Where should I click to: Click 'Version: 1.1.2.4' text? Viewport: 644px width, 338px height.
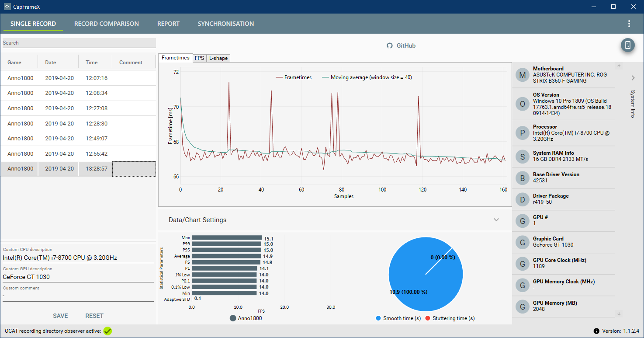[620, 331]
